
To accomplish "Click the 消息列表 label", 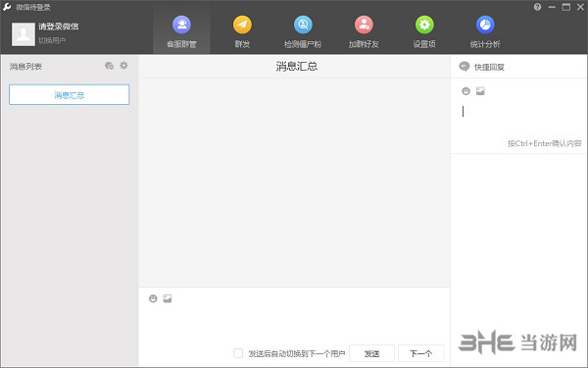I will click(x=25, y=67).
